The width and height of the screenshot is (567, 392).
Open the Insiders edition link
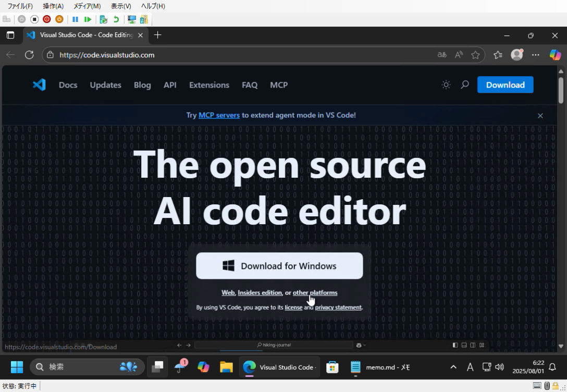point(260,292)
